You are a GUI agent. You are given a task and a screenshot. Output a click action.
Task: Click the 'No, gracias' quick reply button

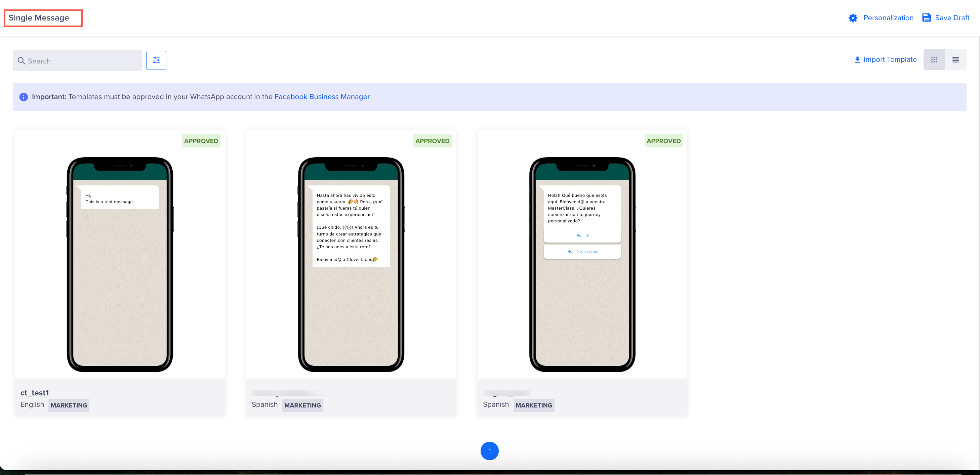click(582, 251)
